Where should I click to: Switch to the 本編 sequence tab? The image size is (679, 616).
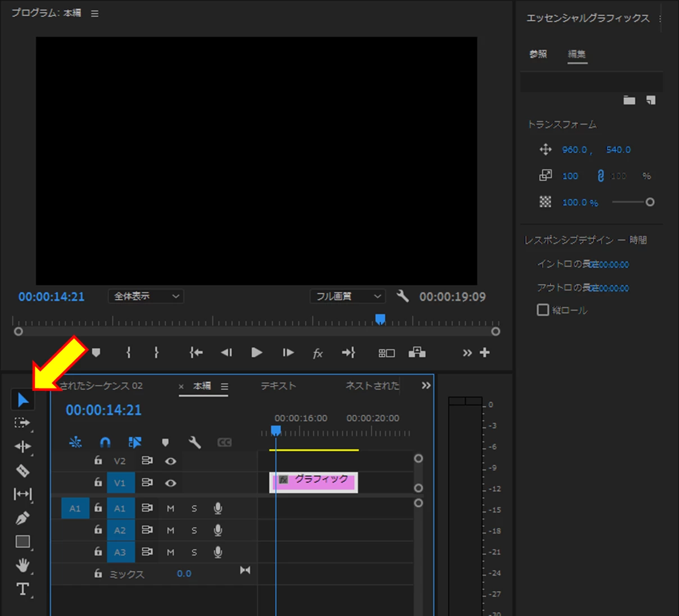(x=202, y=386)
